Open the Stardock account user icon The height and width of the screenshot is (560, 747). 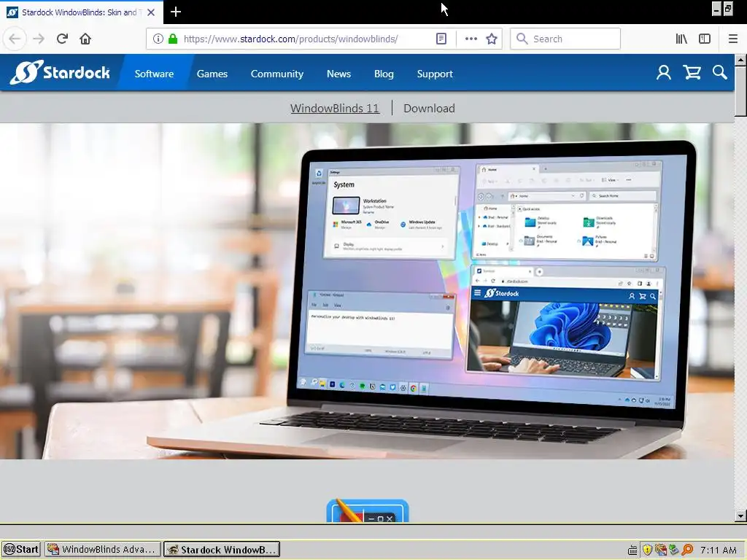pos(664,72)
